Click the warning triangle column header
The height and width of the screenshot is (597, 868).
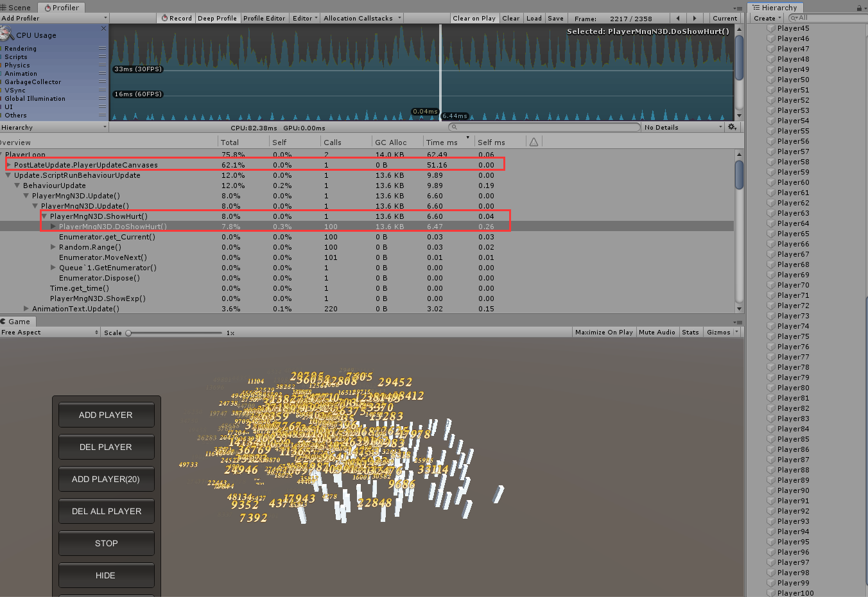[534, 142]
